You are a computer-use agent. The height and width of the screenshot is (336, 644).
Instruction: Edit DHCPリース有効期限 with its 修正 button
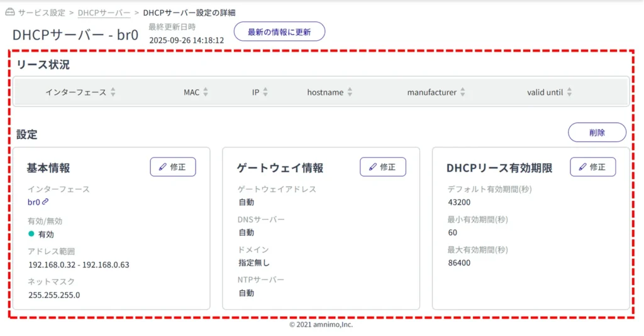click(592, 167)
